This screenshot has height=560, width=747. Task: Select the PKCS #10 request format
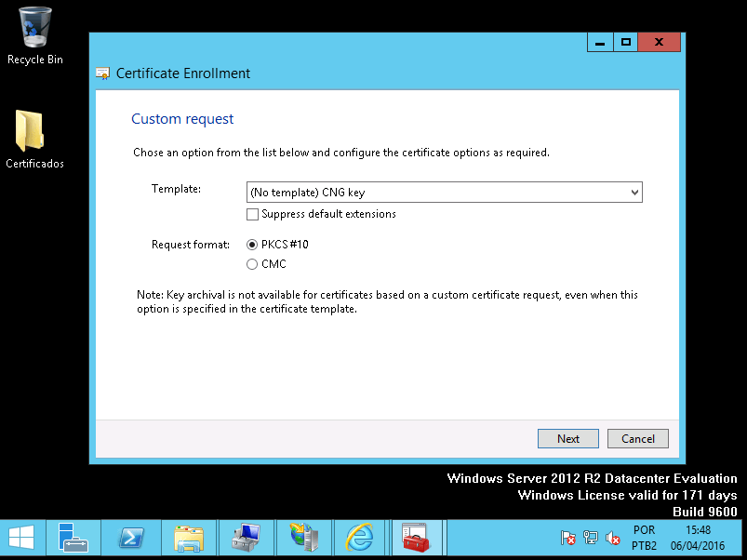pos(252,245)
